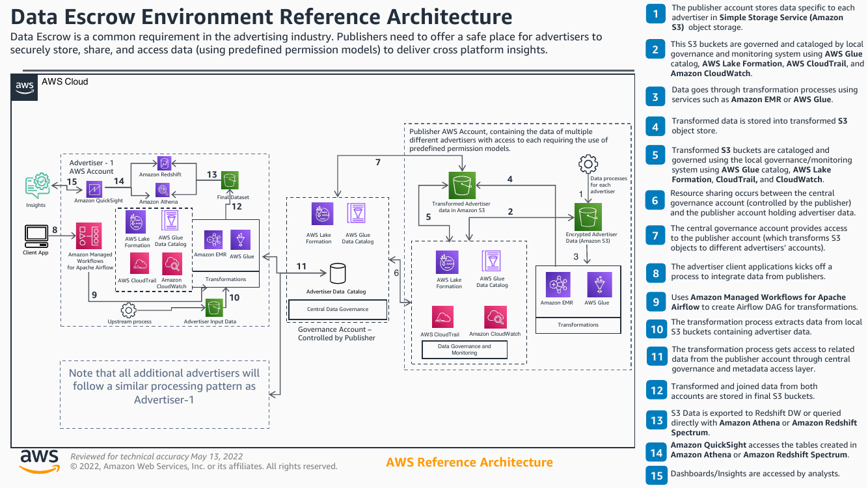This screenshot has width=868, height=488.
Task: Click the 'Central Data Governance' label box
Action: (338, 309)
